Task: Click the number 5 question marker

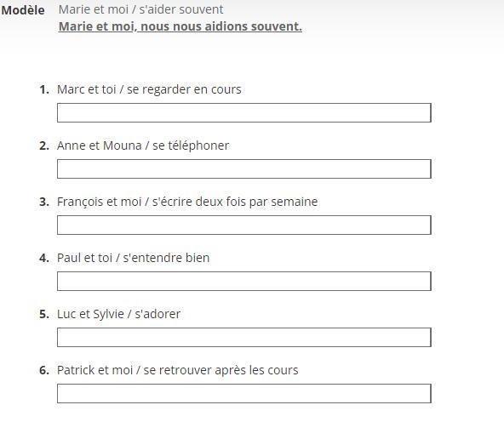Action: point(44,314)
